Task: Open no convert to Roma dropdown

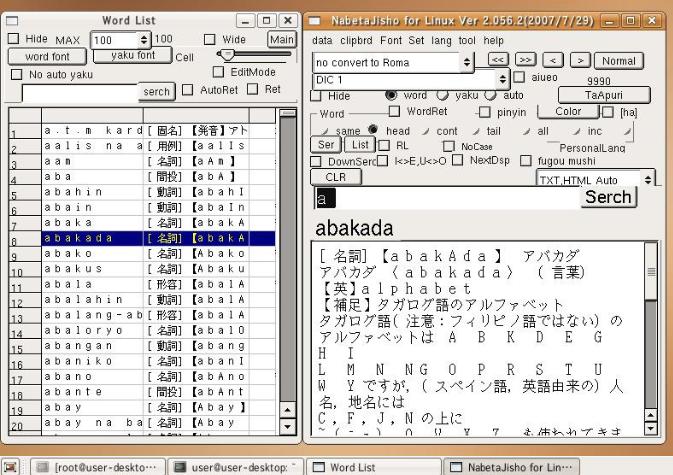Action: 393,63
